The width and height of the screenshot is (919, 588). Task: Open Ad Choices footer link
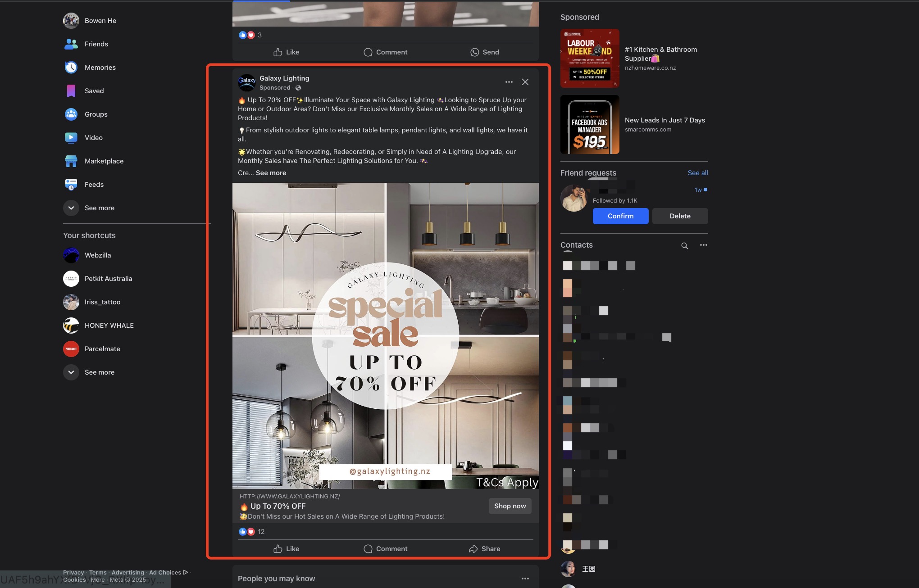coord(168,573)
